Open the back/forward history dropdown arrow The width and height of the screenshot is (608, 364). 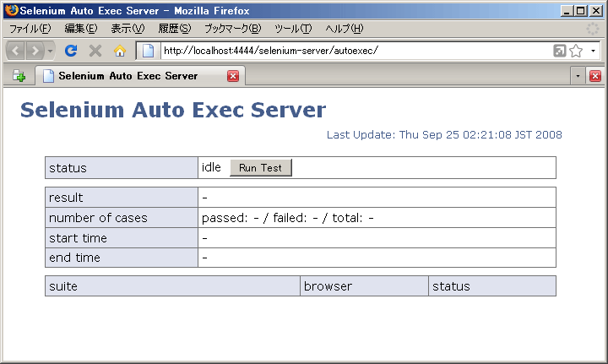click(51, 51)
